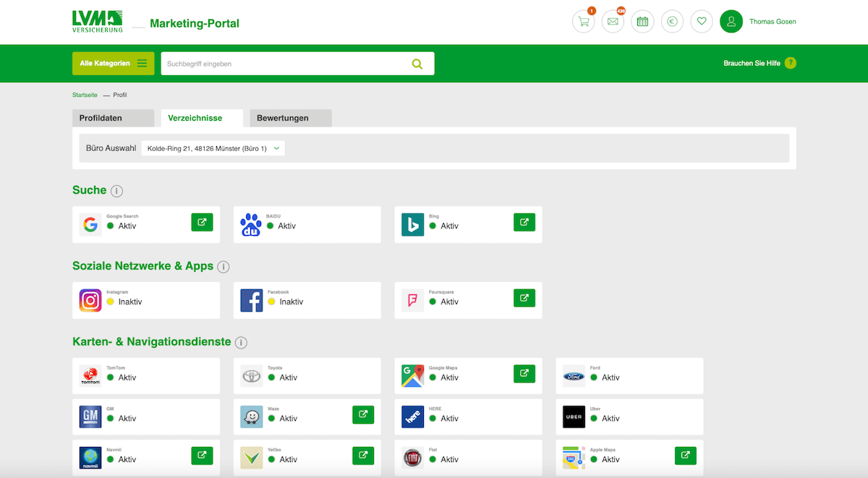Switch to the Bewertungen tab
This screenshot has height=478, width=868.
point(290,118)
